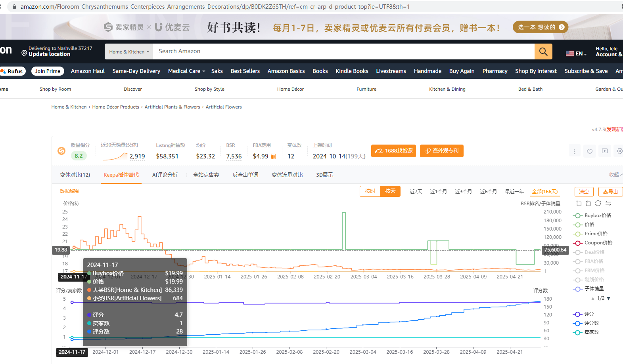This screenshot has width=623, height=364.
Task: Click the chart zoom select icon
Action: (579, 203)
